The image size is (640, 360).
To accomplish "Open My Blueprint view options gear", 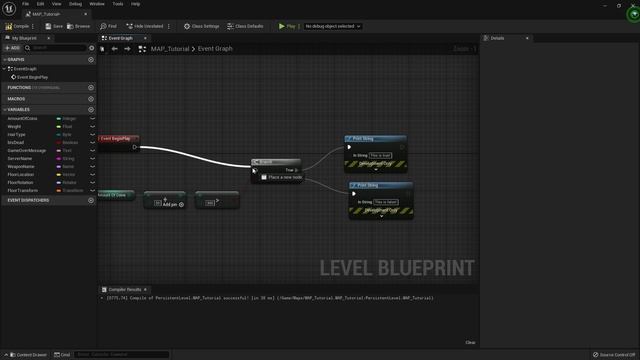I will (x=91, y=48).
